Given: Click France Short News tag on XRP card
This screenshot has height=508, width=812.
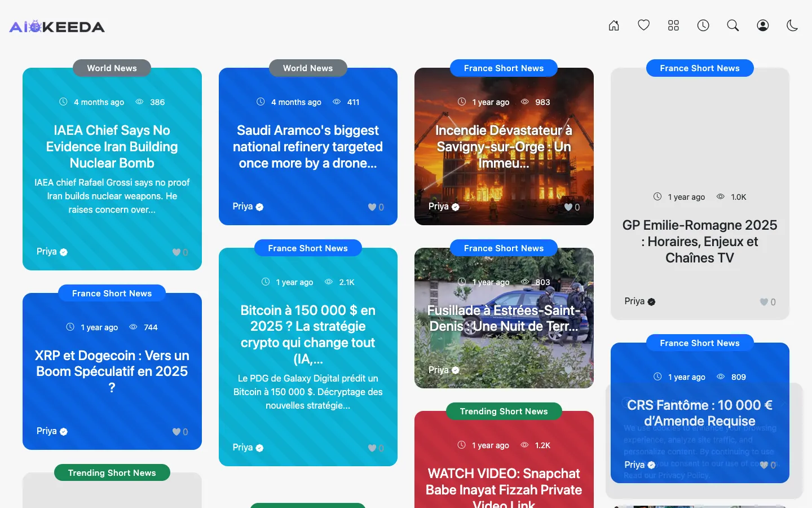Looking at the screenshot, I should (x=112, y=294).
